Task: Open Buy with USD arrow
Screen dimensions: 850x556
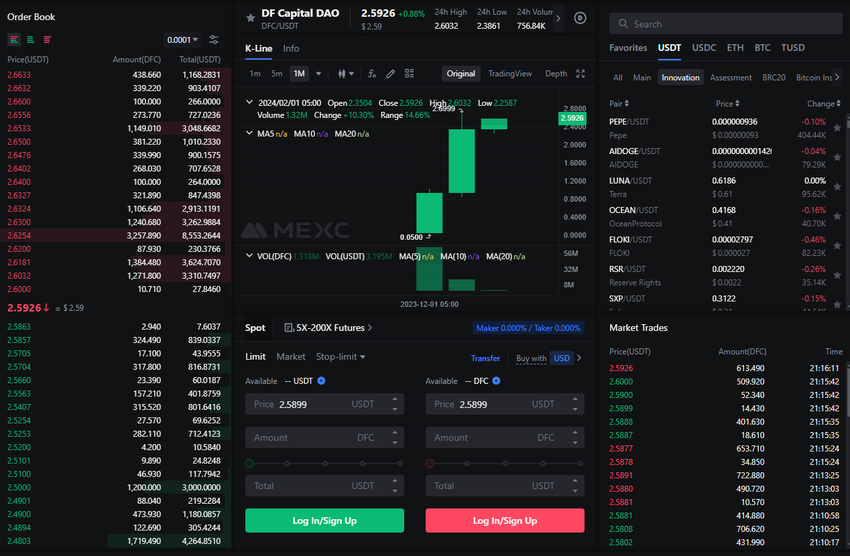Action: [x=579, y=358]
